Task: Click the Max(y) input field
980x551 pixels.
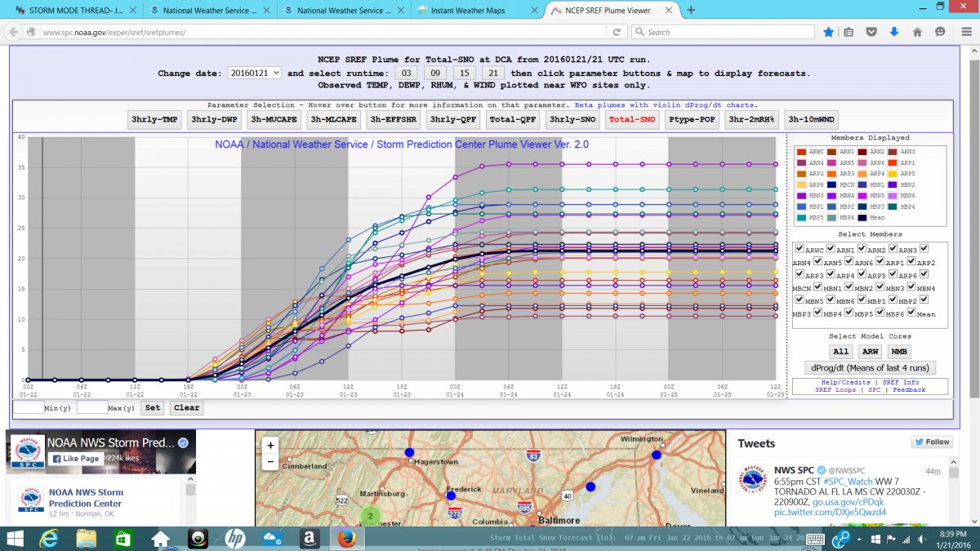Action: pos(92,407)
